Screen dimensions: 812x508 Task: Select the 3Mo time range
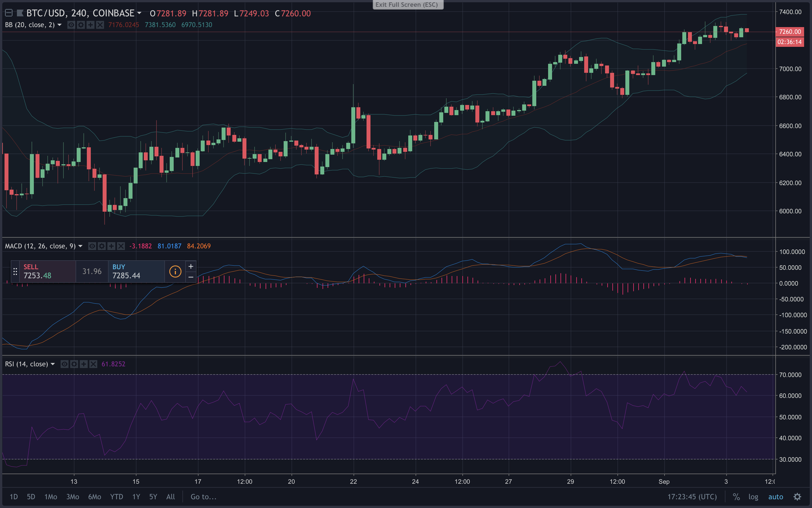pyautogui.click(x=72, y=497)
